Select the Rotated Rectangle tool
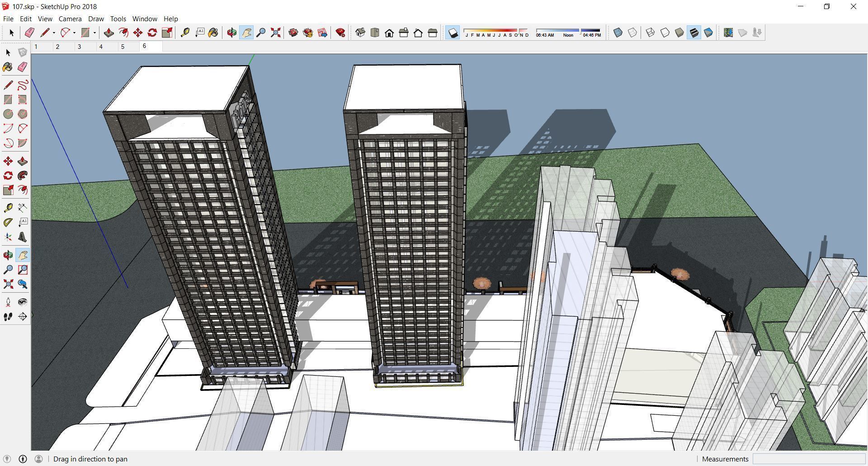Image resolution: width=868 pixels, height=466 pixels. tap(23, 100)
